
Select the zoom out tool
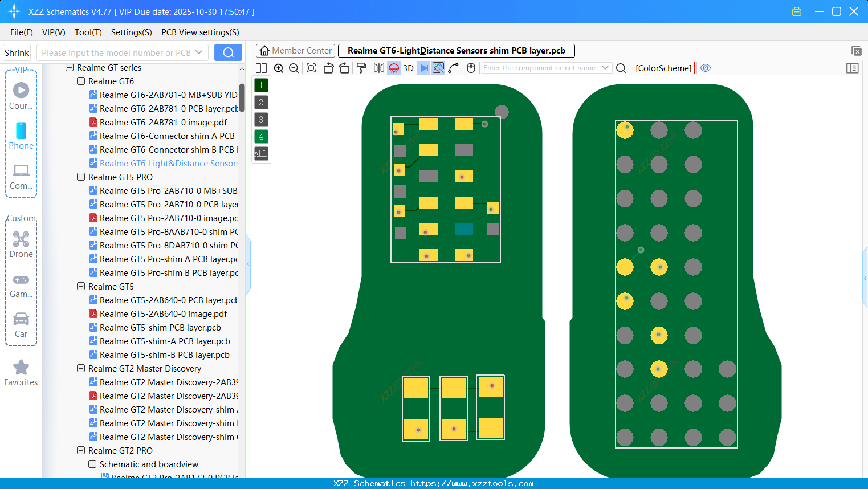(293, 68)
